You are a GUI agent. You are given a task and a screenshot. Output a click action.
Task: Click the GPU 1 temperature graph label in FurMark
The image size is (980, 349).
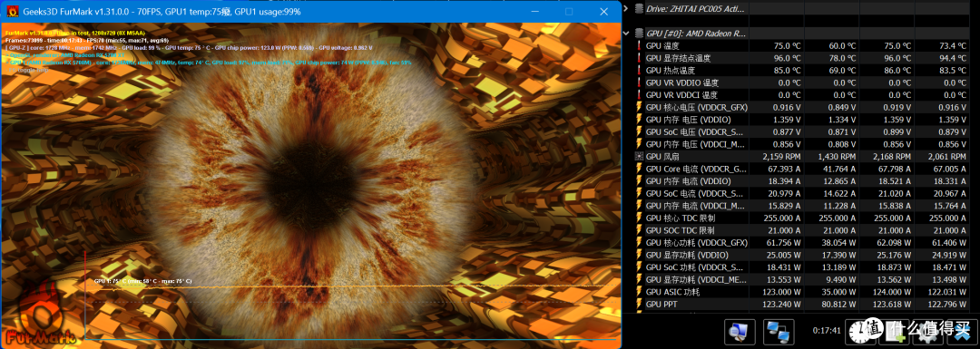click(x=143, y=281)
